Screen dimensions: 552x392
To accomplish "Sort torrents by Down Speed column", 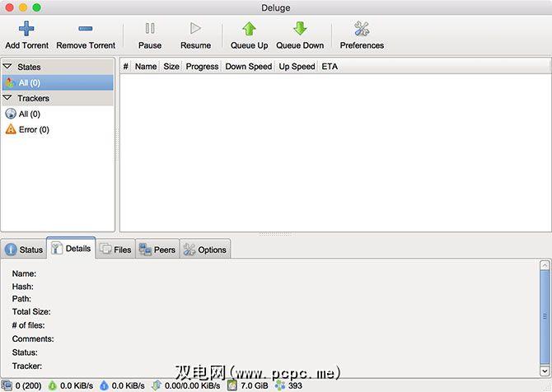I will coord(249,66).
